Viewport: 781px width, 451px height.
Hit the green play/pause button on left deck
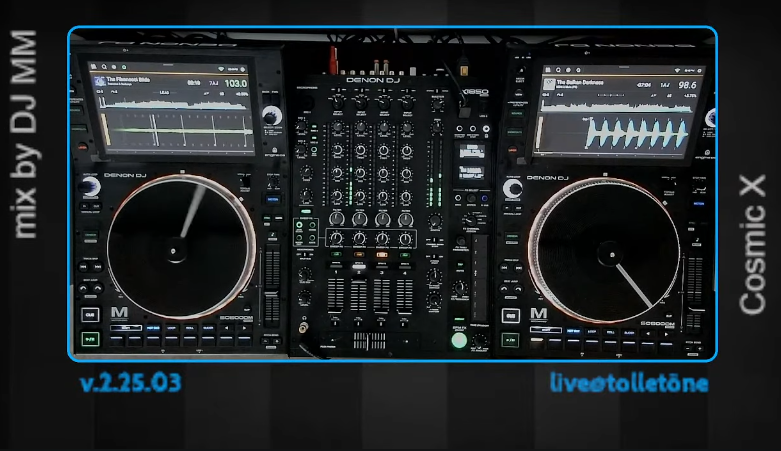pyautogui.click(x=90, y=339)
